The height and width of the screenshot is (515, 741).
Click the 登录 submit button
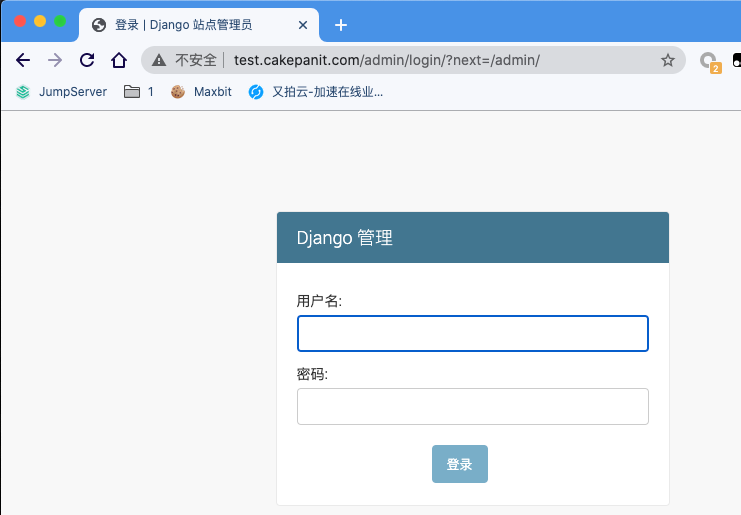(x=460, y=464)
